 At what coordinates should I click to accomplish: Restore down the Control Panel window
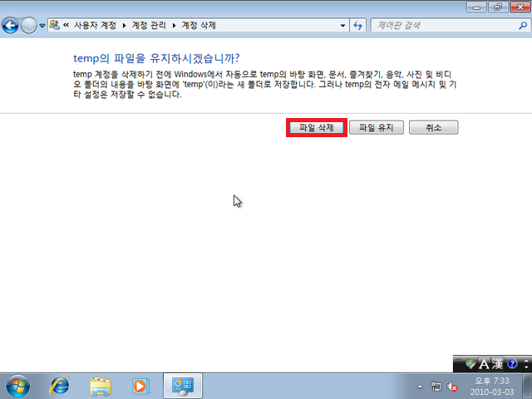498,7
